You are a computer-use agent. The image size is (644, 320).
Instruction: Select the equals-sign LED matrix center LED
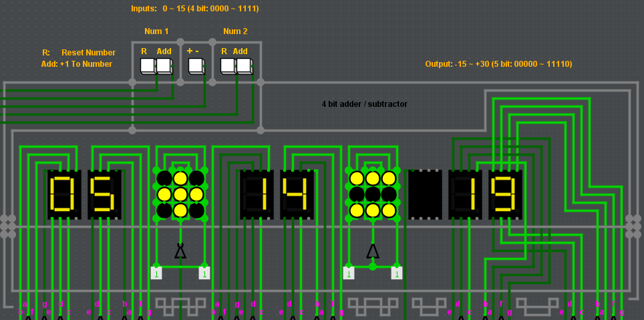click(x=372, y=194)
